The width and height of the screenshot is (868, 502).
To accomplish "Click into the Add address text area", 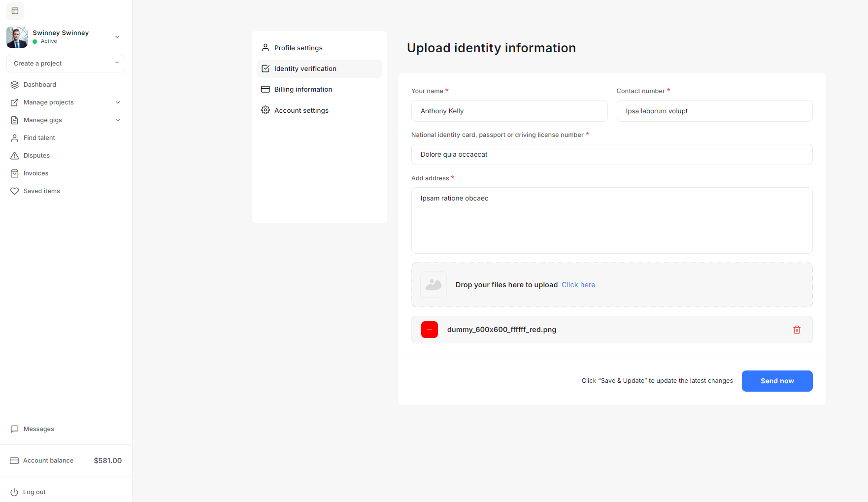I will (611, 220).
